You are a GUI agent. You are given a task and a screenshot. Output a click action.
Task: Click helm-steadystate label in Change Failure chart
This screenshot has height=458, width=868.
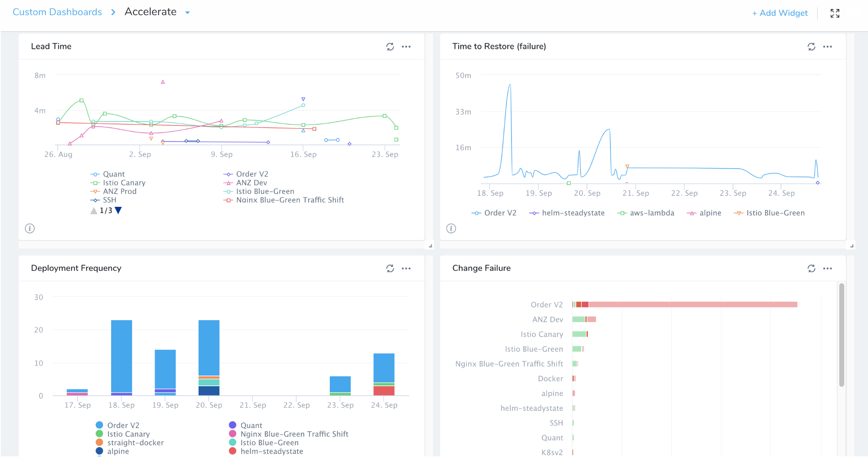click(x=532, y=408)
